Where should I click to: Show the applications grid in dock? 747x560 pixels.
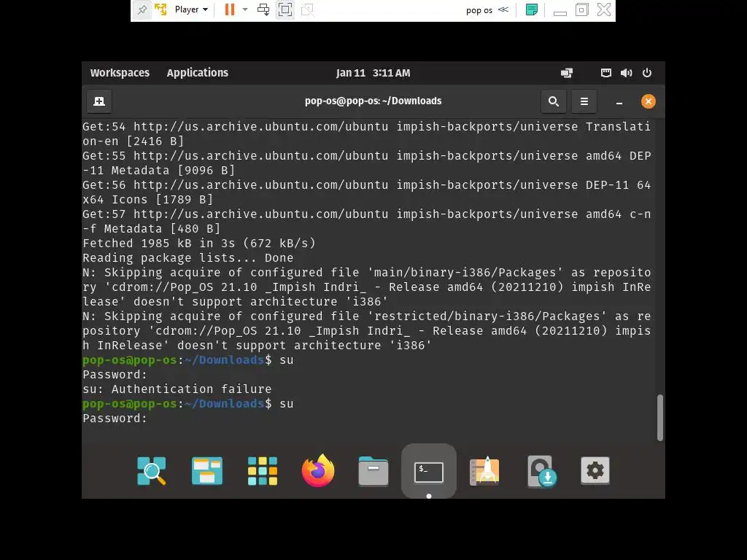[263, 471]
